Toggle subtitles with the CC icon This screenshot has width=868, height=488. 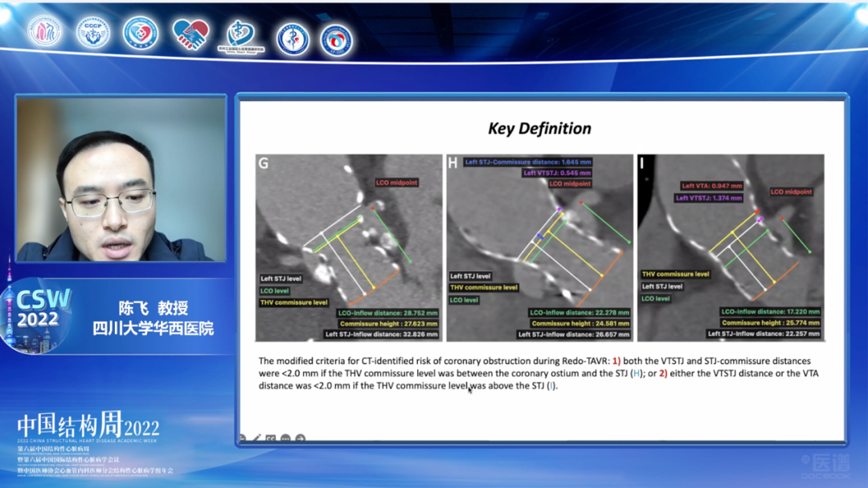point(271,439)
